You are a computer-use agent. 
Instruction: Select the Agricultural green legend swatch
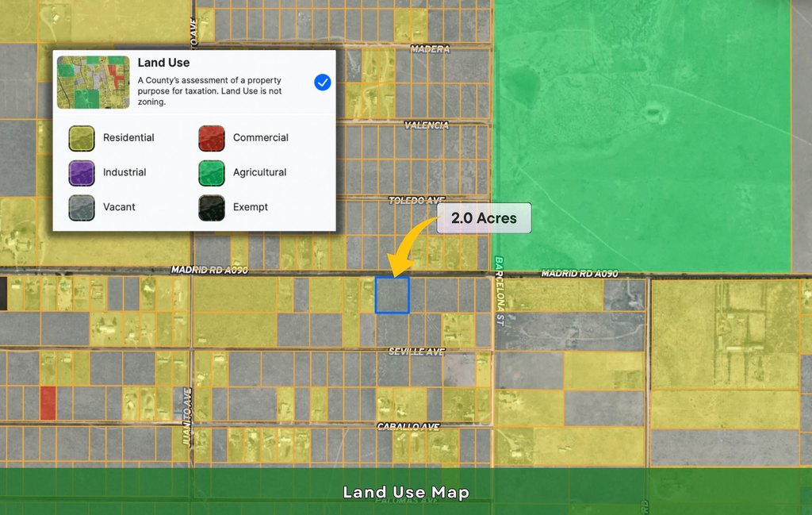(211, 172)
